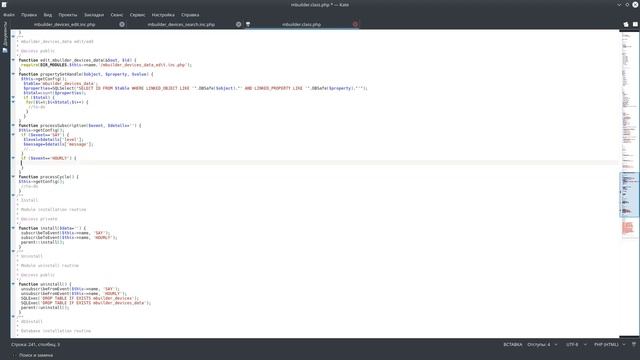This screenshot has width=640, height=360.
Task: Click the line with subscribeToEvent 'SAY'
Action: [65, 233]
